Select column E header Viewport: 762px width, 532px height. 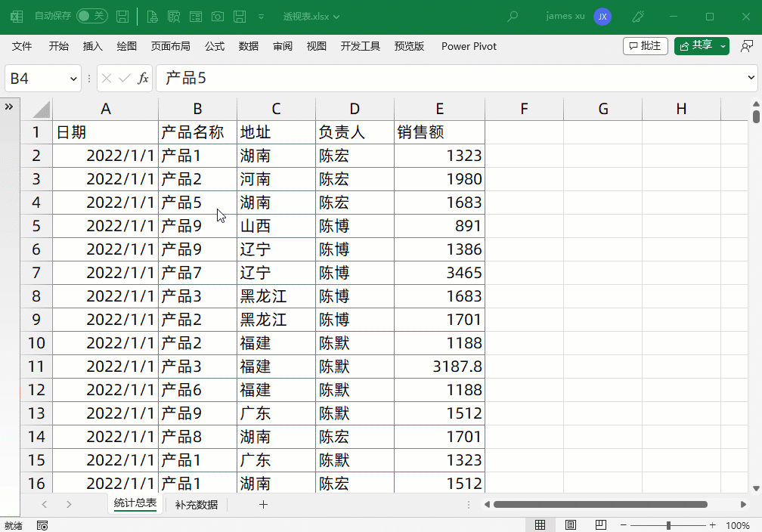click(439, 109)
